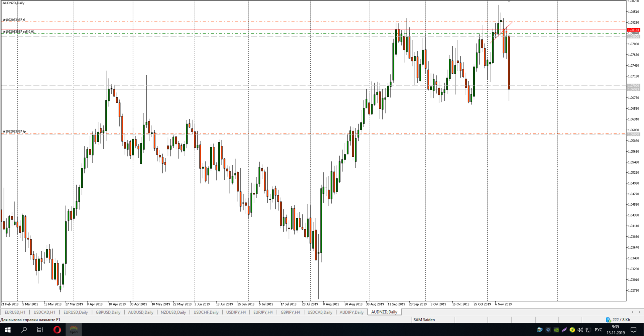644x336 pixels.
Task: Open the EURUSD,Daily chart tab
Action: click(76, 312)
